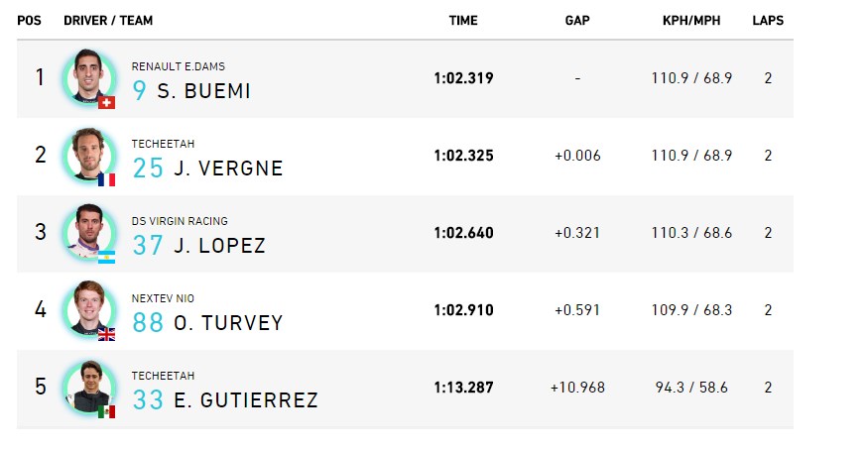The height and width of the screenshot is (450, 868).
Task: Click the French flag icon
Action: point(107,179)
